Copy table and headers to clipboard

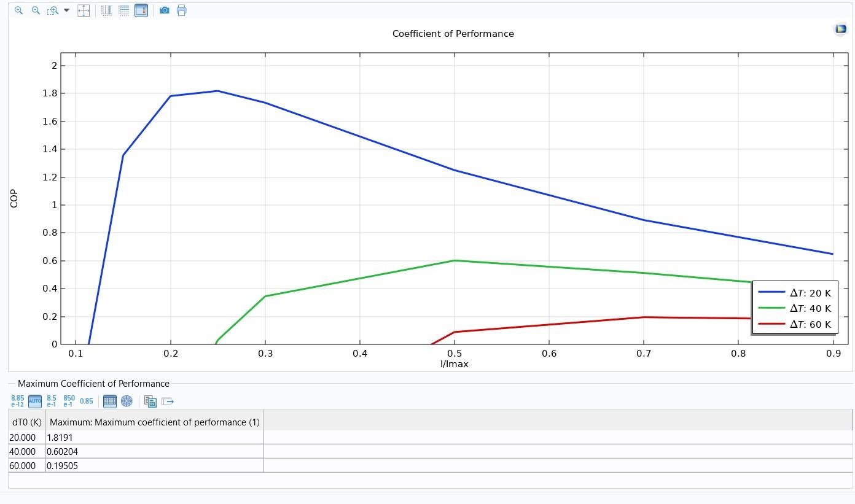tap(150, 401)
